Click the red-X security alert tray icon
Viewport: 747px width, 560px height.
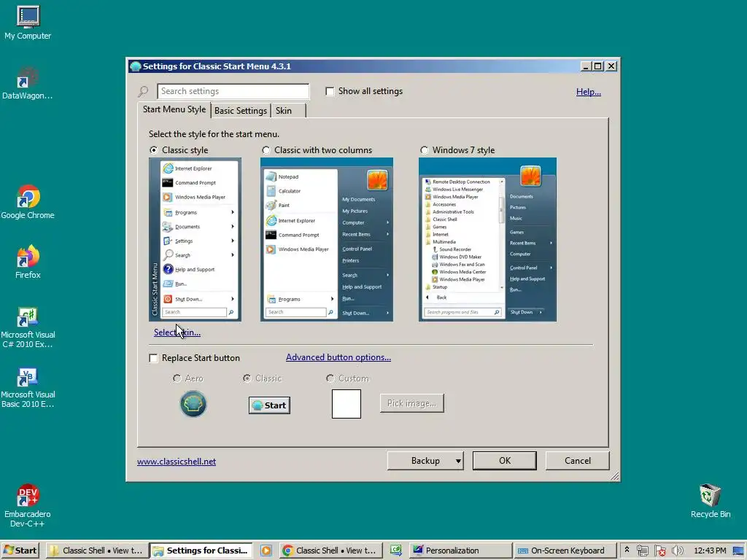659,551
